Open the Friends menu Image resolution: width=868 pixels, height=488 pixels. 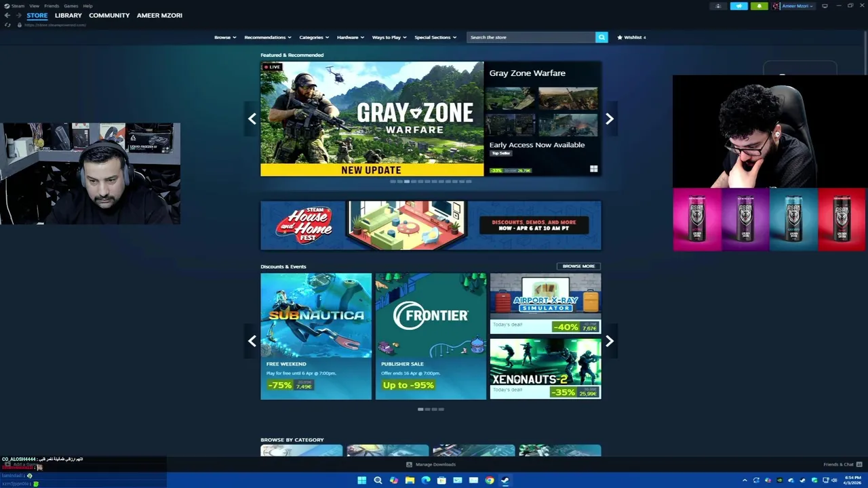52,5
